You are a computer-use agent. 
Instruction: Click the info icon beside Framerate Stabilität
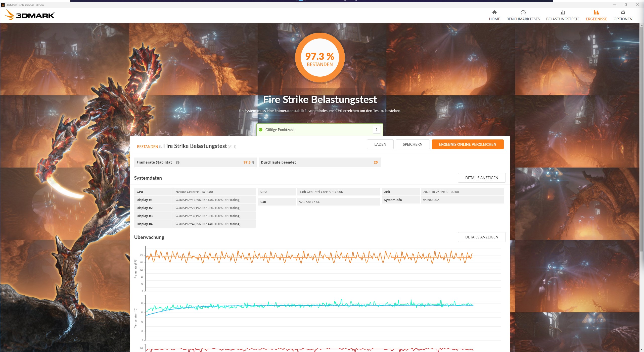pos(178,162)
